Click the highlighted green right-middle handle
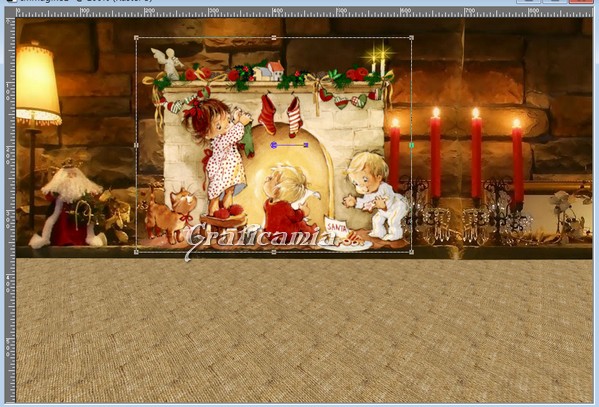Screen dimensions: 599x407 (x=411, y=145)
